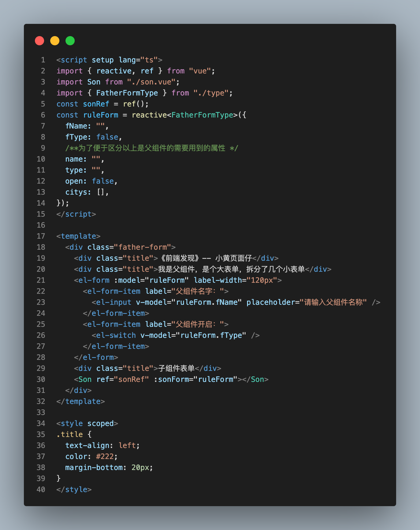Click the closing '</el-form>' tag
This screenshot has width=420, height=530.
tap(96, 357)
